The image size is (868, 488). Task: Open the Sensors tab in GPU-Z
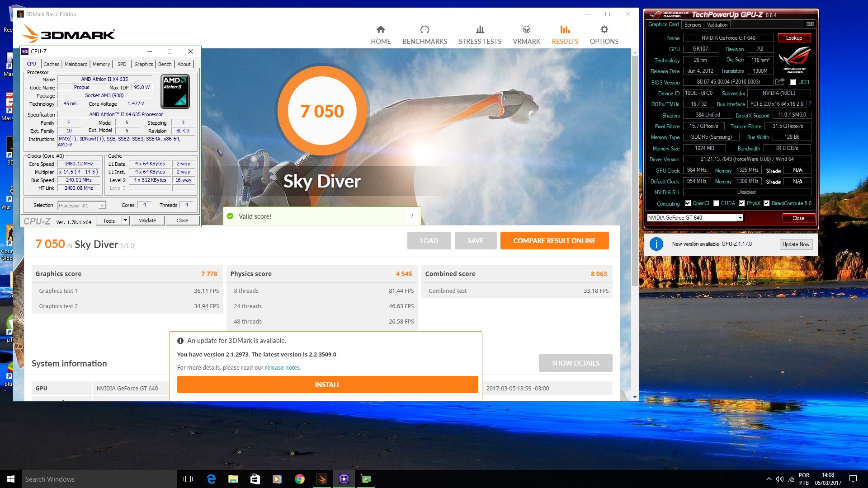(x=693, y=25)
